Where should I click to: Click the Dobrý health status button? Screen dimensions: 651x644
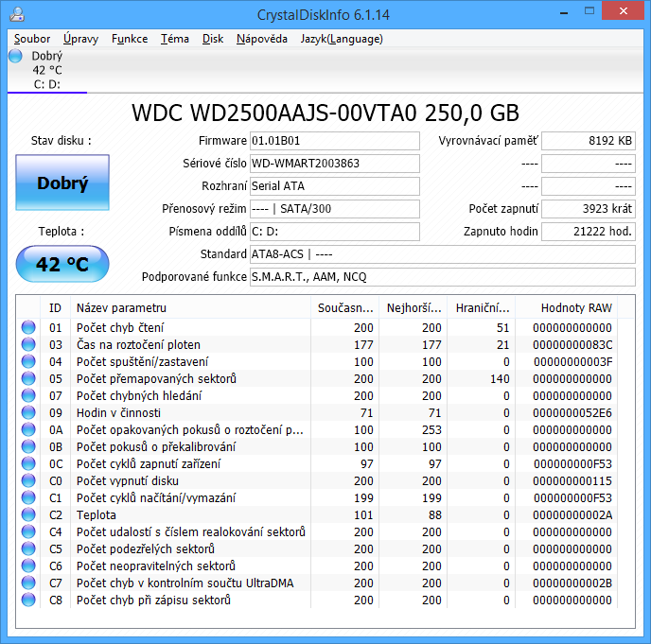(62, 183)
